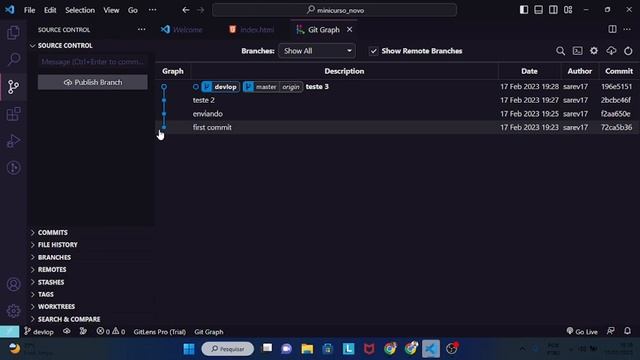Open Source Control panel more actions
Viewport: 640px width, 360px height.
click(x=141, y=29)
